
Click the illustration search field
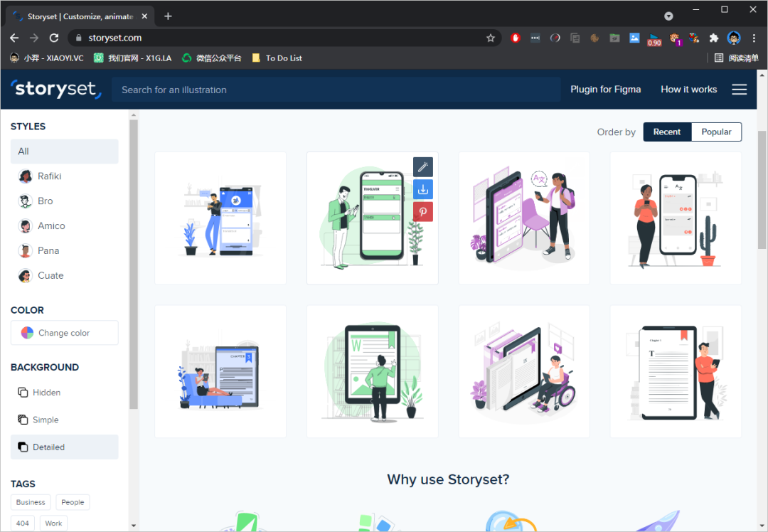[x=336, y=90]
